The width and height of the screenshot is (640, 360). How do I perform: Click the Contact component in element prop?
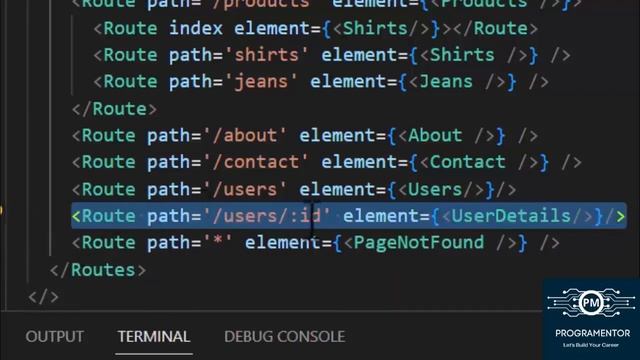468,162
